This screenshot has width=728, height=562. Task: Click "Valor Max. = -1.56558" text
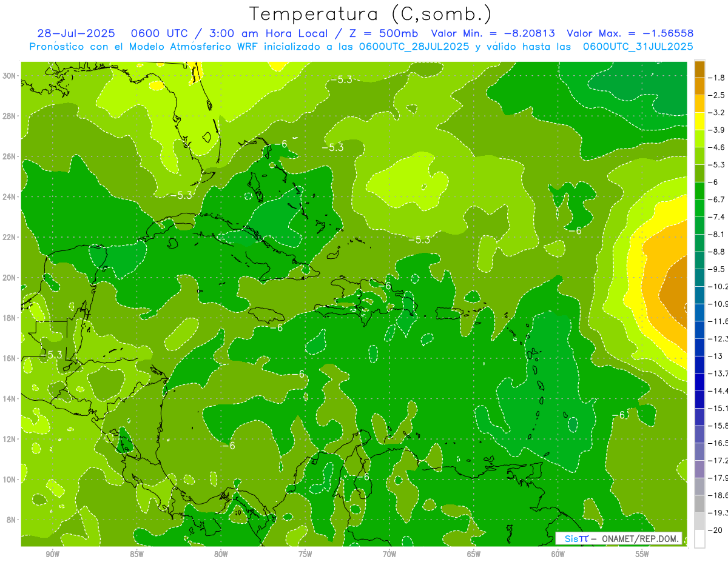(630, 33)
